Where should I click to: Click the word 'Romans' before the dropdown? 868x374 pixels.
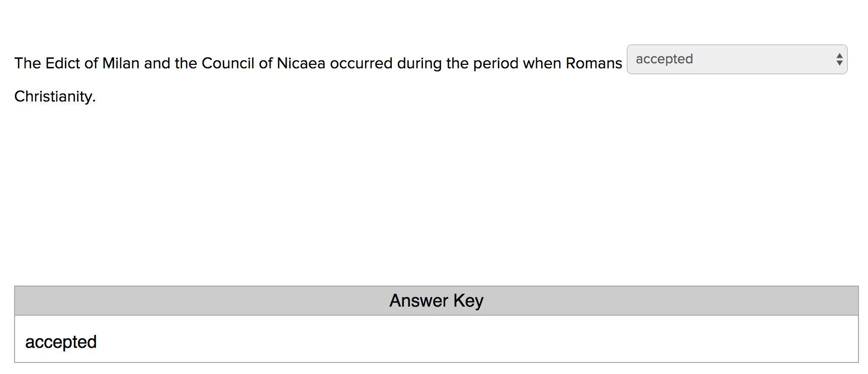(593, 63)
